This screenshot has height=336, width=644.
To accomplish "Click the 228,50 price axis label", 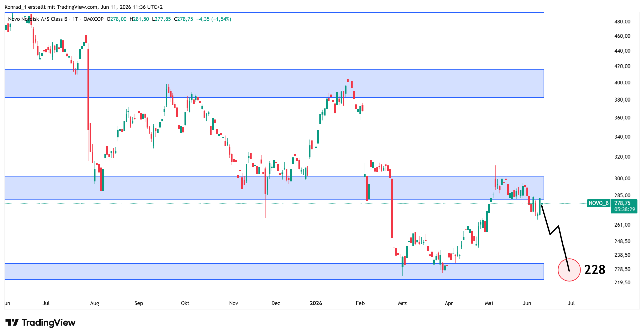I will pyautogui.click(x=622, y=269).
